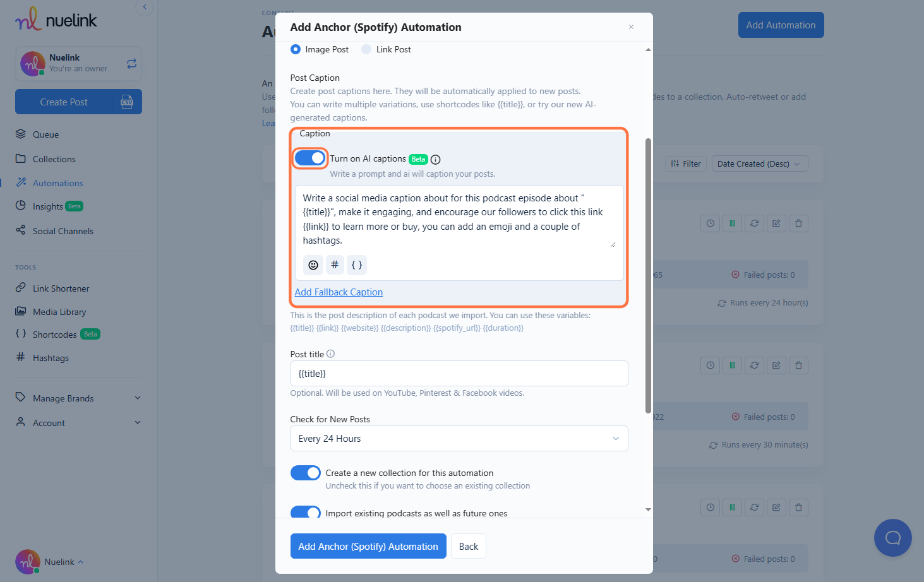Viewport: 924px width, 582px height.
Task: Open Social Channels in the sidebar
Action: coord(63,231)
